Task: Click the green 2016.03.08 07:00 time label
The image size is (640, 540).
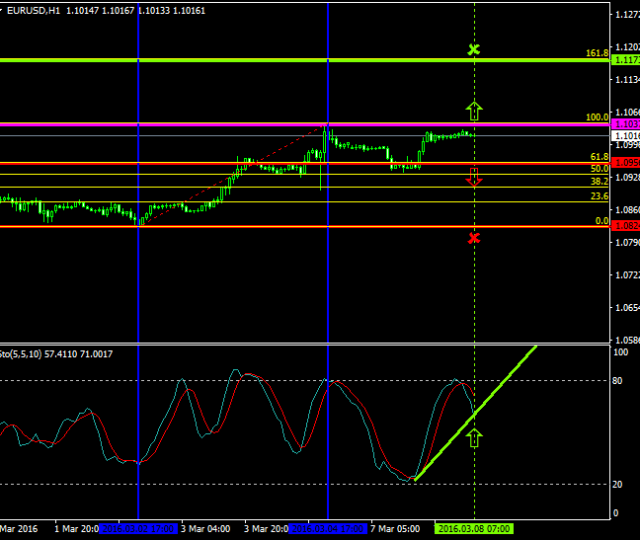Action: [474, 527]
